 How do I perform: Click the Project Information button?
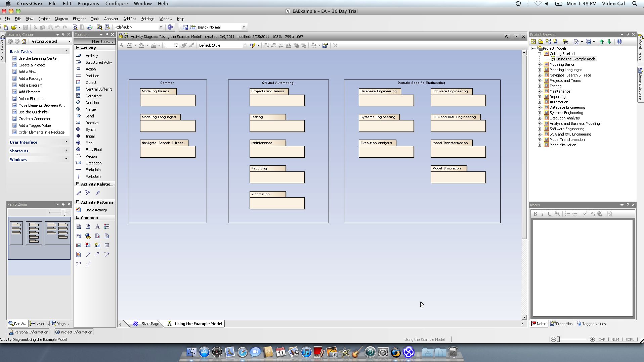click(74, 332)
